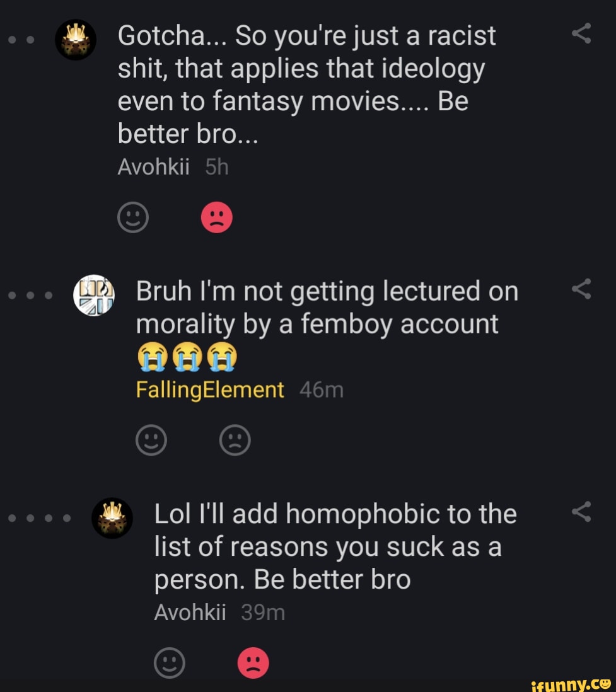Click the 46m timestamp on FallingElement's comment
The height and width of the screenshot is (692, 616).
322,390
